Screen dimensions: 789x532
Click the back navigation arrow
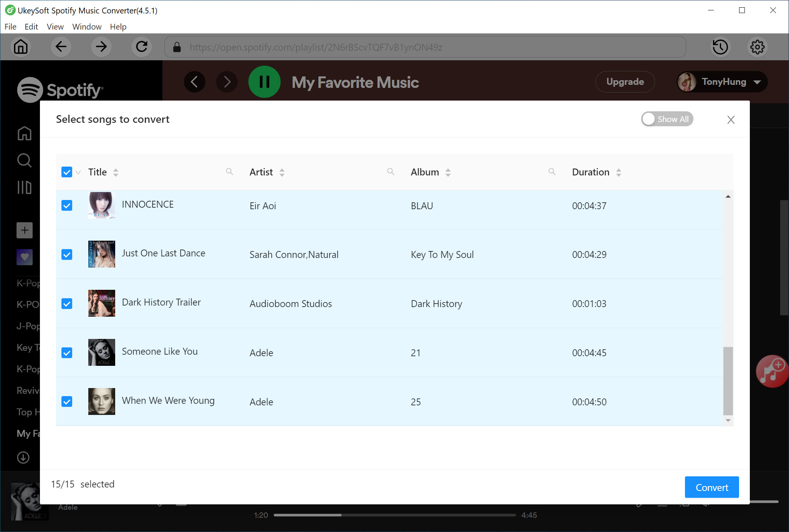pos(61,47)
